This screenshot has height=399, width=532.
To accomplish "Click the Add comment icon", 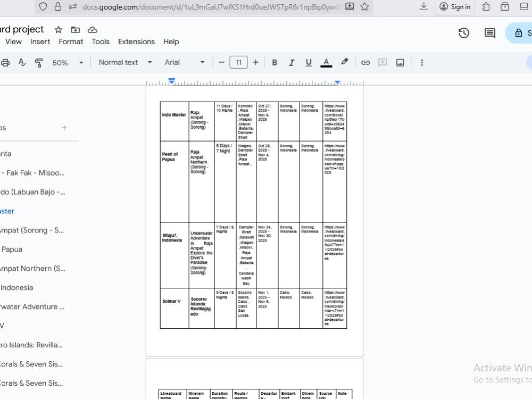I will pyautogui.click(x=383, y=62).
